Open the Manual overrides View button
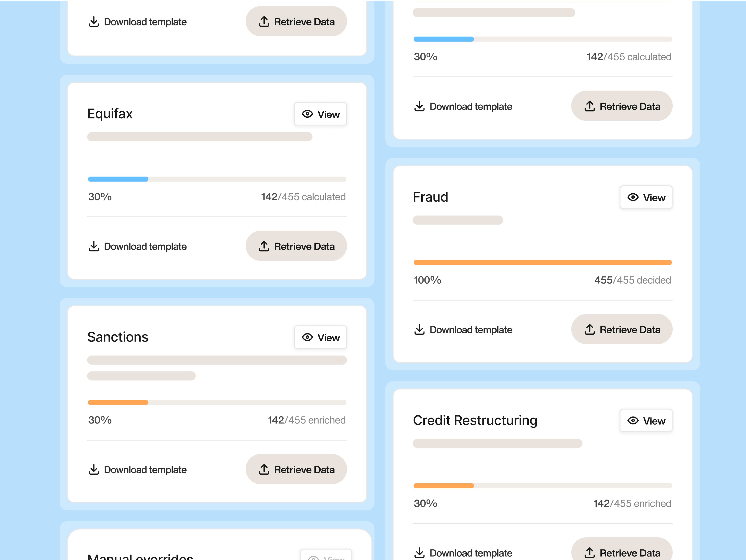 pos(326,556)
